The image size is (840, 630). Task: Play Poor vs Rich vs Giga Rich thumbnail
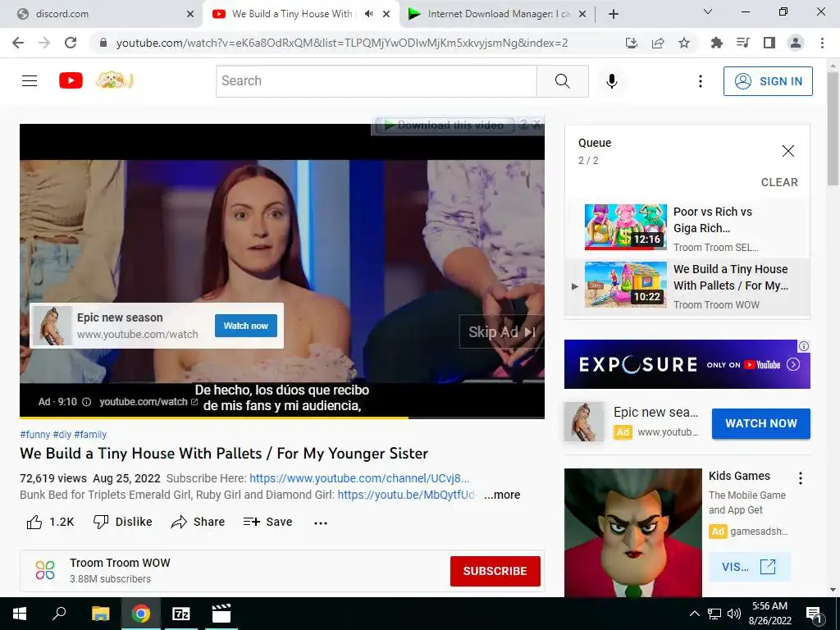click(x=626, y=227)
